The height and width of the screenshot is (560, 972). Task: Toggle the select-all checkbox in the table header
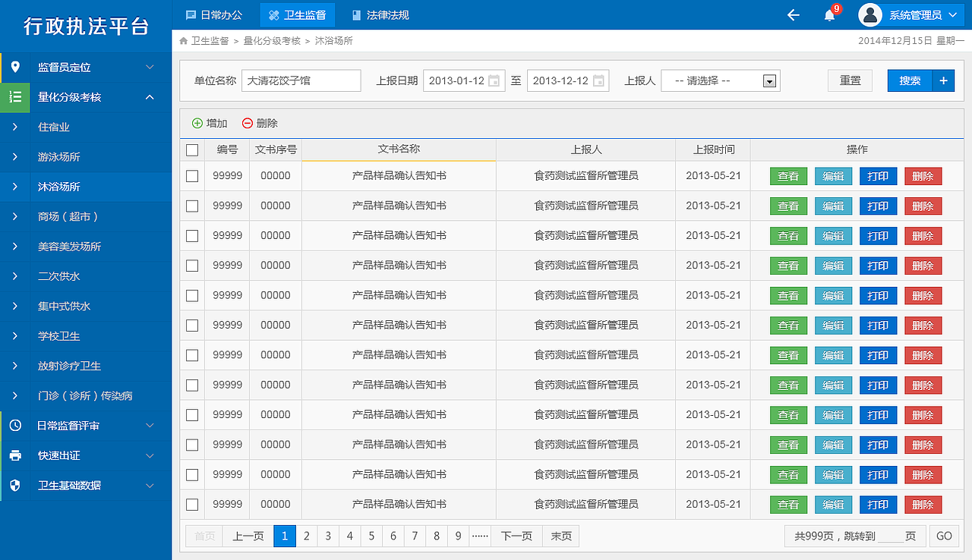[192, 149]
